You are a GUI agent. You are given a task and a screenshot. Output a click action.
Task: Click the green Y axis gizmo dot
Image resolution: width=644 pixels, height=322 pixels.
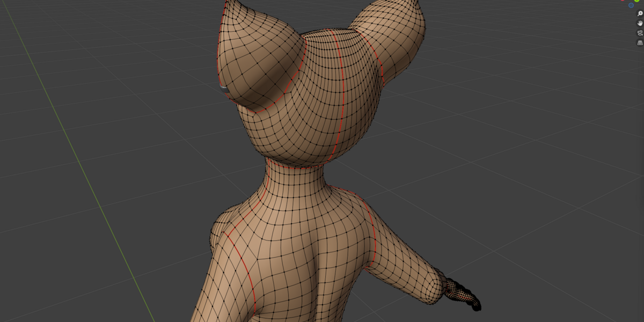point(637,1)
